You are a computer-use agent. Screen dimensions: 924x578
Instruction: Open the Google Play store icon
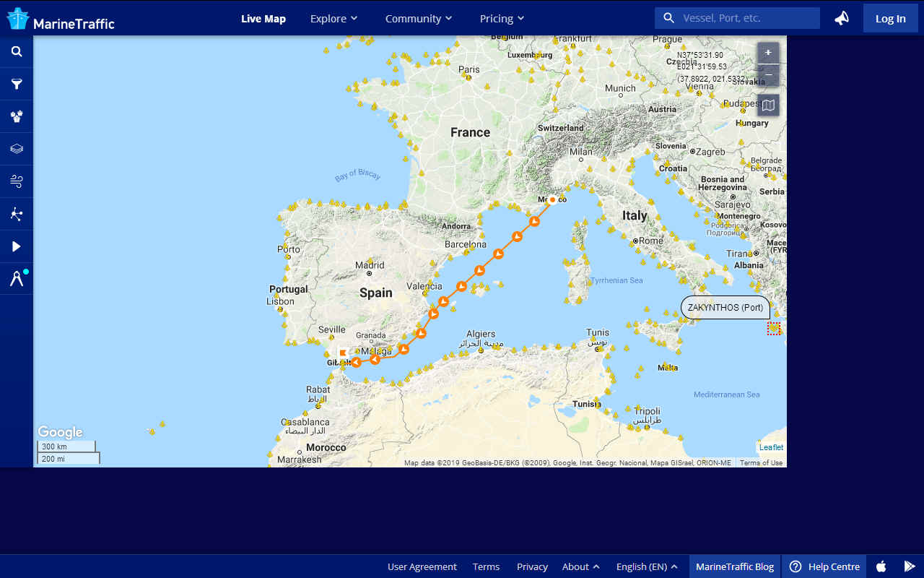click(x=910, y=566)
